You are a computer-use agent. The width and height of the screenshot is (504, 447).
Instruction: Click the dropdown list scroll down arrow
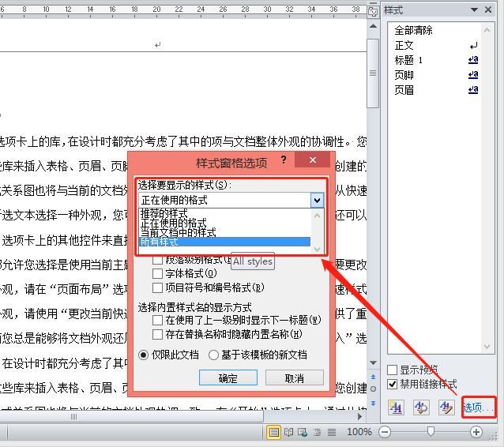point(318,249)
